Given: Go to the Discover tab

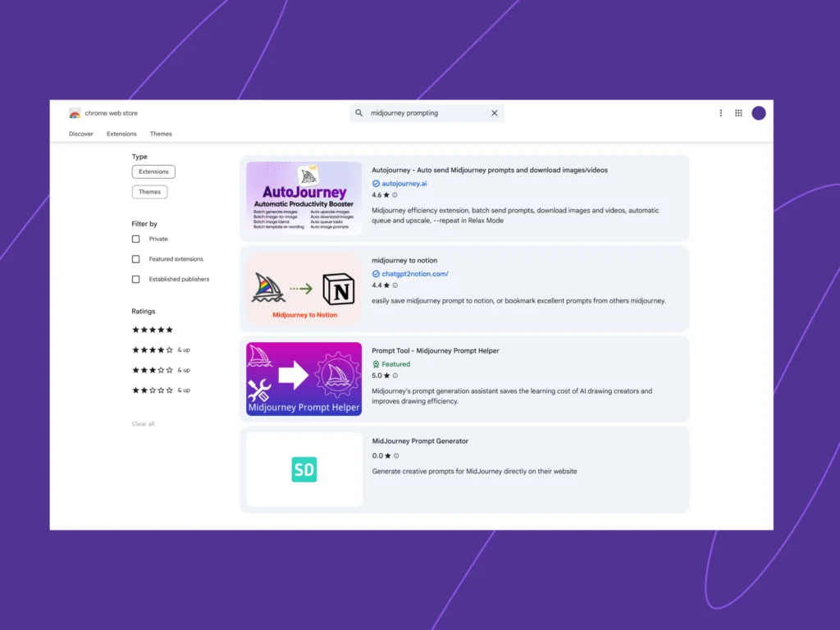Looking at the screenshot, I should click(81, 134).
